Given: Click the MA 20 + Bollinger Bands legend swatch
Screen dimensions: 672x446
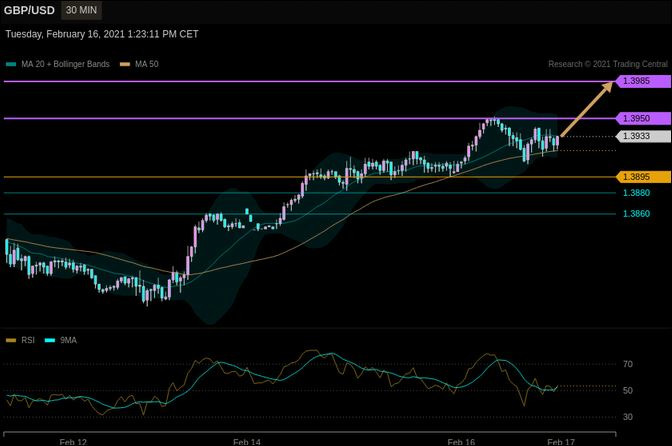Looking at the screenshot, I should pos(11,64).
